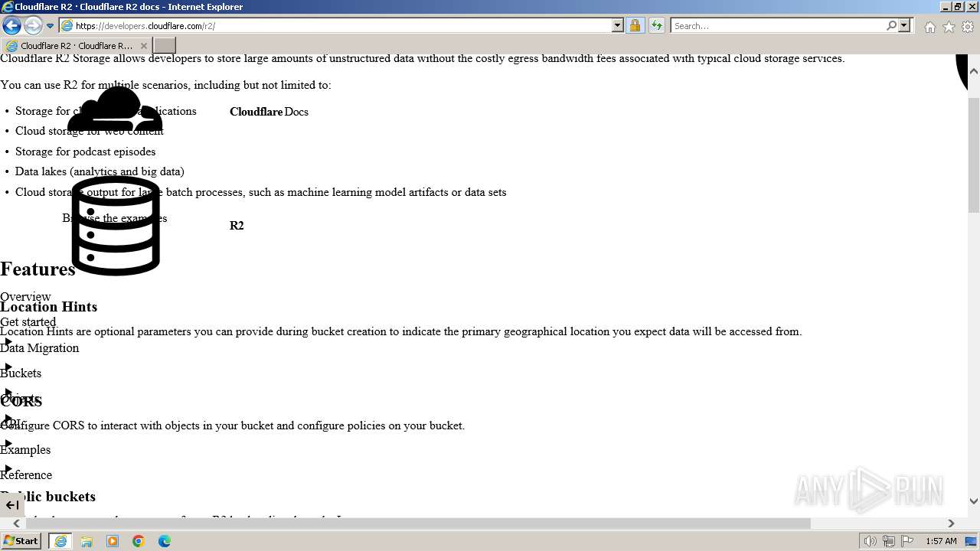Open the Overview sidebar link
This screenshot has height=551, width=980.
(x=25, y=297)
